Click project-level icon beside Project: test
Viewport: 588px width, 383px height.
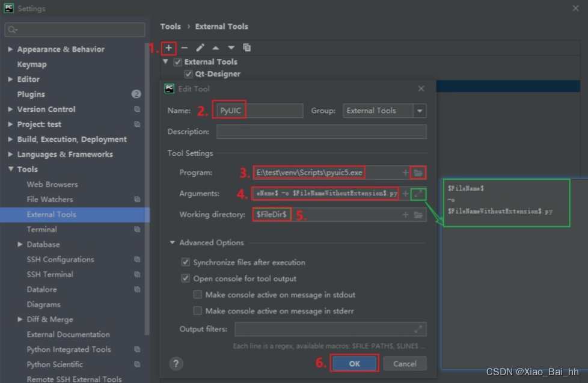[x=137, y=124]
